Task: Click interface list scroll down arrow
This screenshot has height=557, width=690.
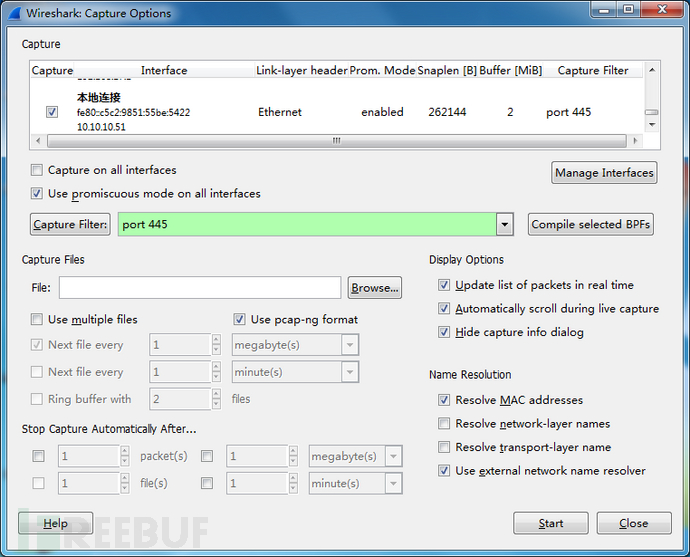Action: pyautogui.click(x=652, y=125)
